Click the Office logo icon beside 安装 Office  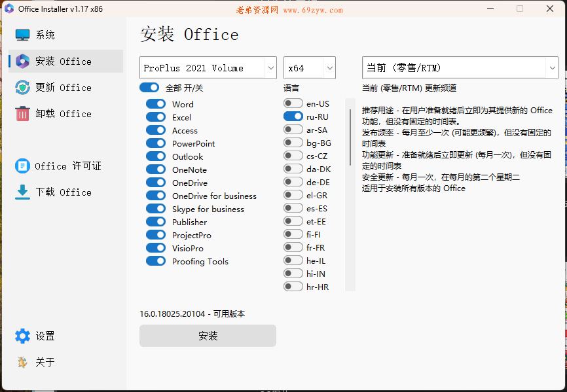coord(22,61)
